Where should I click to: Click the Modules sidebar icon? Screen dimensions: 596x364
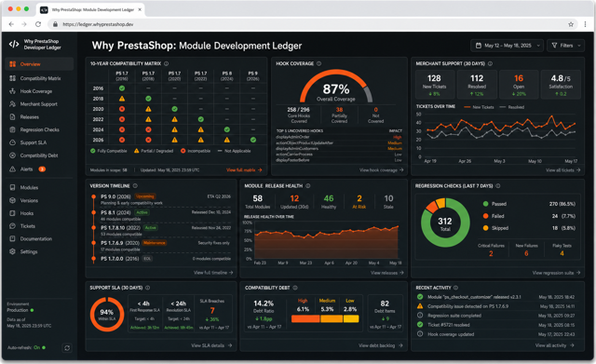point(12,187)
